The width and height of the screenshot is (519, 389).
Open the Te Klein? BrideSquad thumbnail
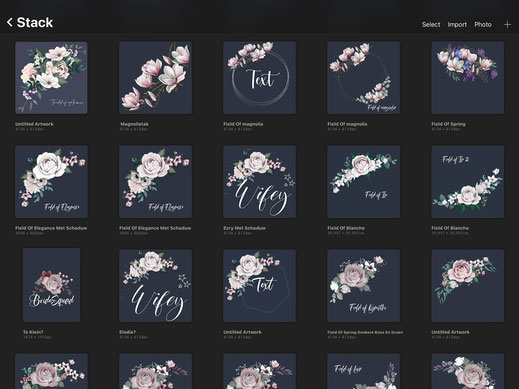[51, 285]
